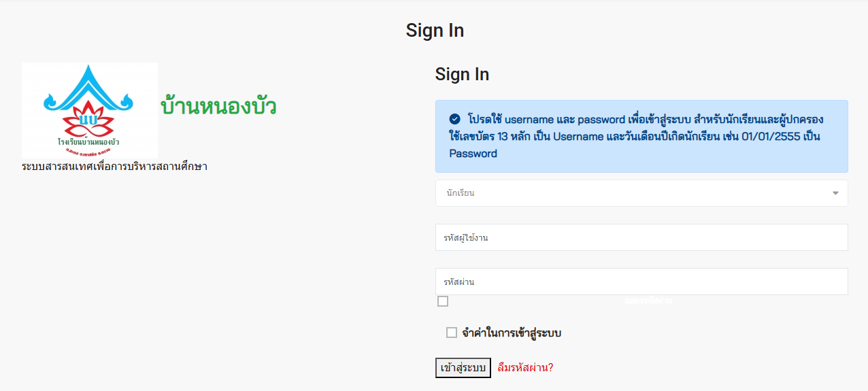Open the นักเรียน user type dropdown
This screenshot has height=391, width=868.
click(x=641, y=193)
